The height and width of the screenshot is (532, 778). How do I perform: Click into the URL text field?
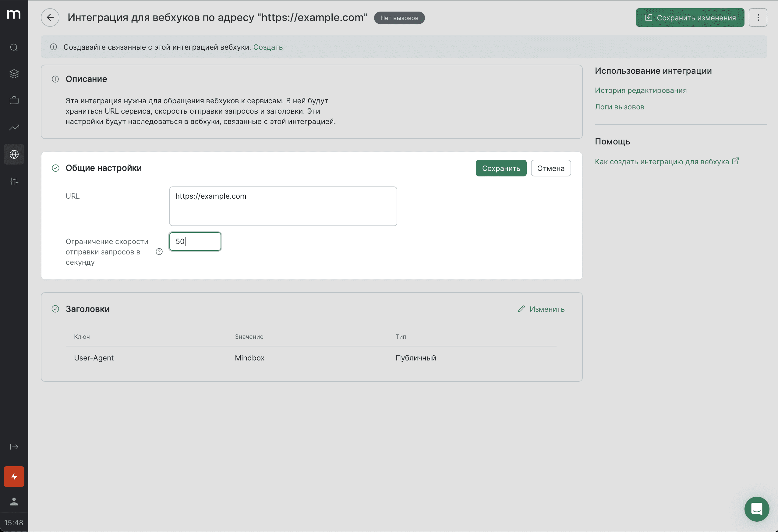[283, 206]
